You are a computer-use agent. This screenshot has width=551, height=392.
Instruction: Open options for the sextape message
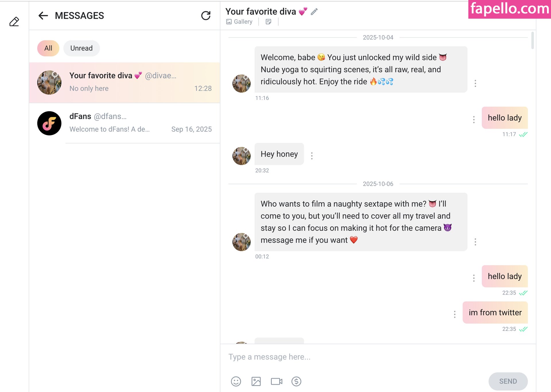click(x=475, y=242)
